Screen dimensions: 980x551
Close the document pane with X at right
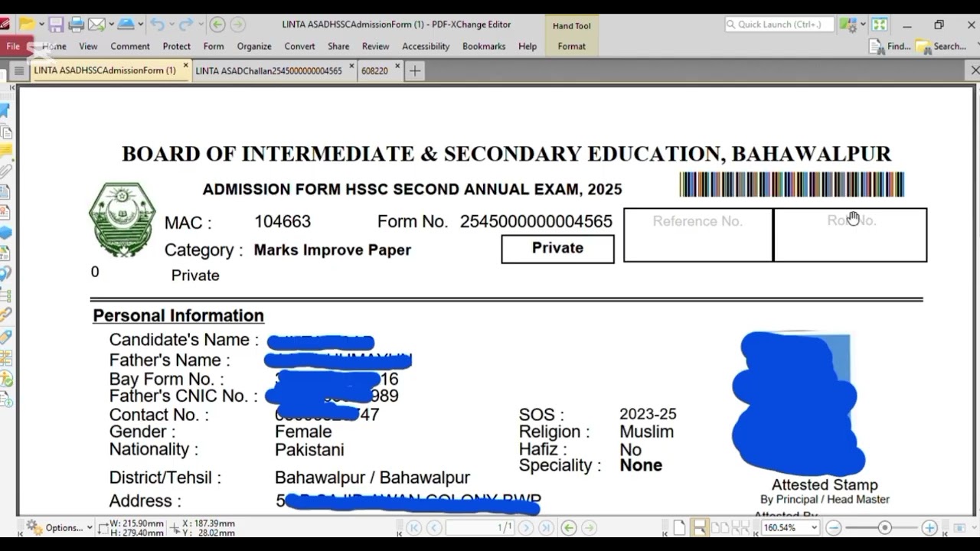974,70
